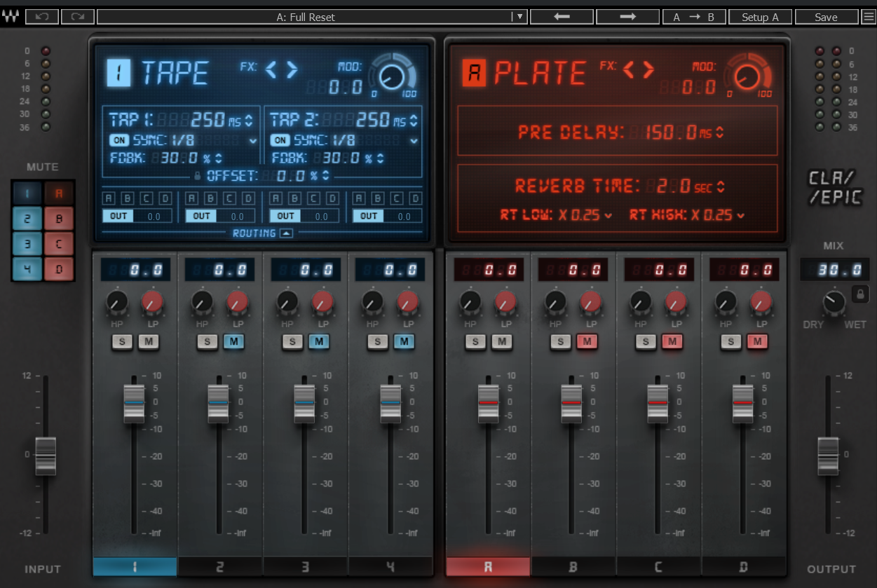Click the MIX value field showing 30.0

[x=834, y=270]
